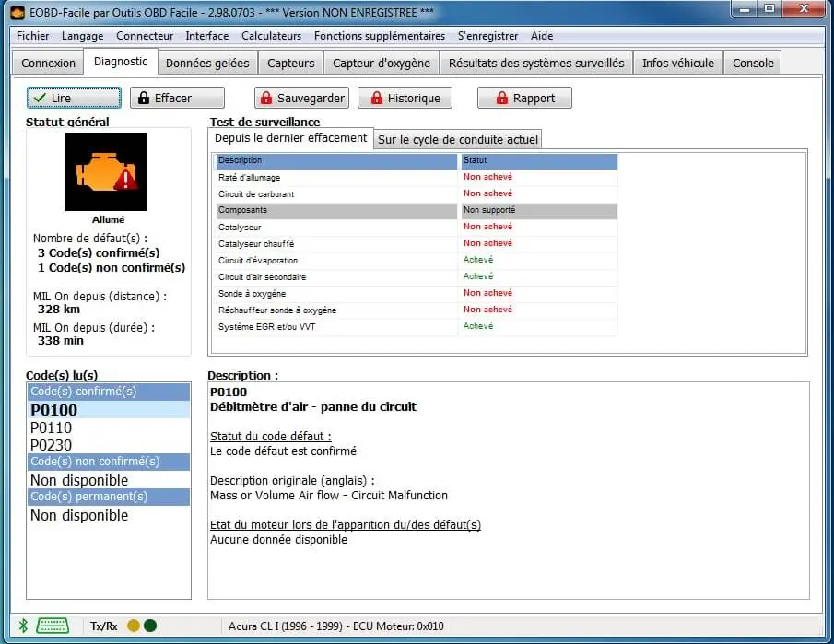The width and height of the screenshot is (834, 644).
Task: Switch to the Diagnostic tab
Action: [121, 62]
